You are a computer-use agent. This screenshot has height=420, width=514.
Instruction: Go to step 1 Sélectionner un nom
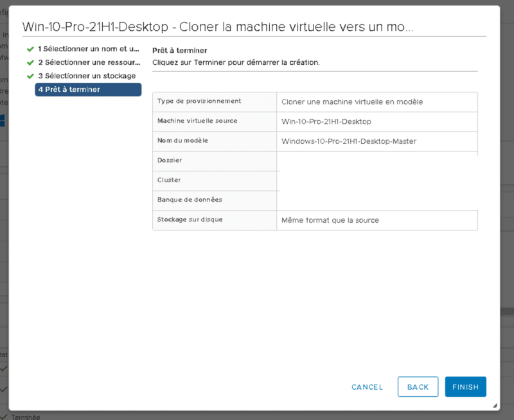point(89,49)
